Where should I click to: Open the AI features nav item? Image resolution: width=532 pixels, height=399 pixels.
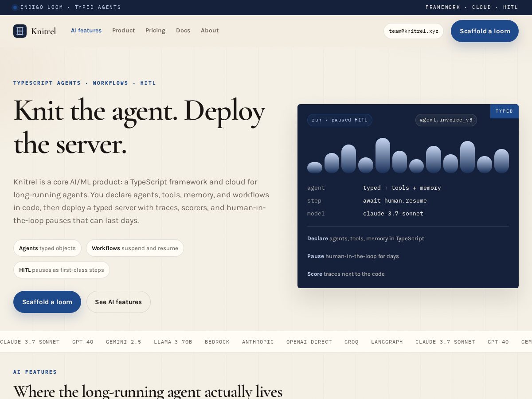(86, 31)
